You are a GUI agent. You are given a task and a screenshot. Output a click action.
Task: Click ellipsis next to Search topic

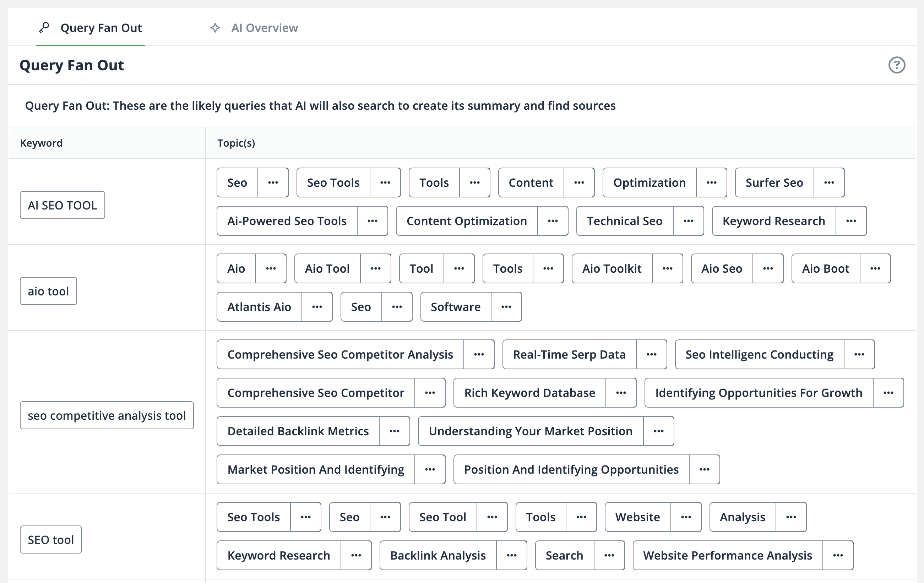609,555
